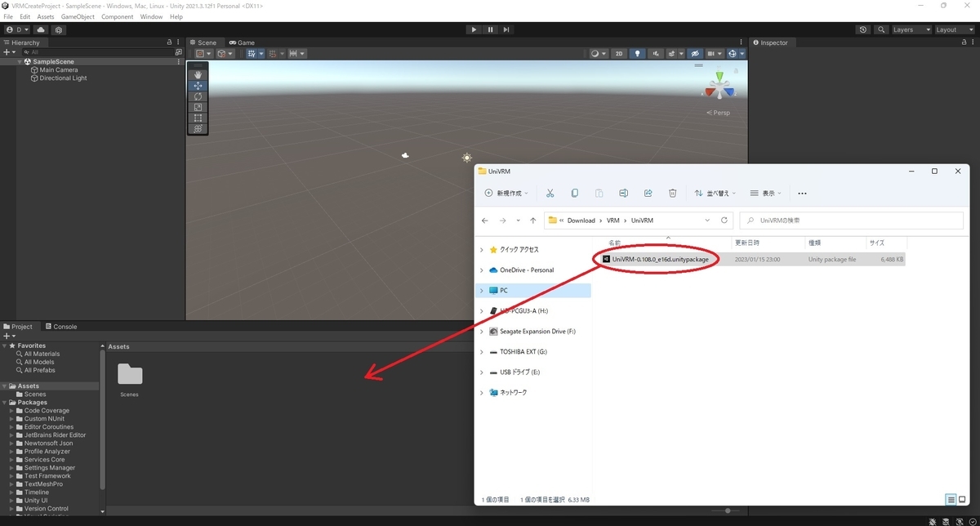Toggle scene lighting on or off
The height and width of the screenshot is (526, 980).
(638, 53)
